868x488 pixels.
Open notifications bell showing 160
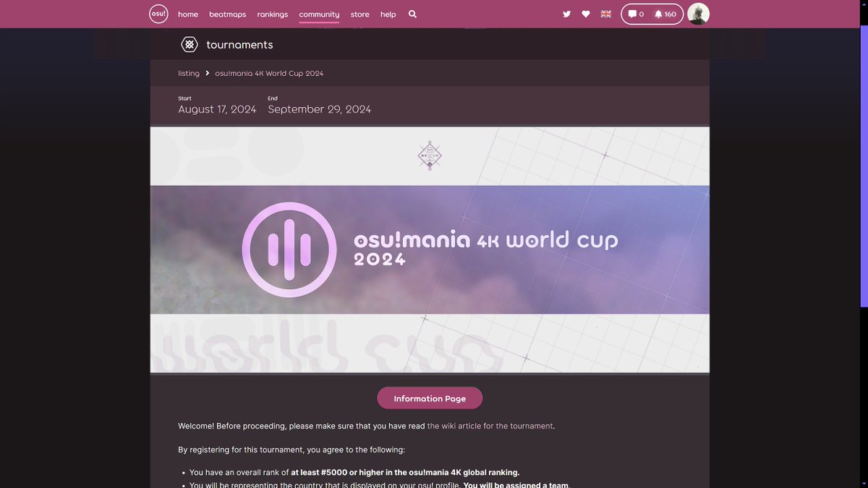point(665,14)
